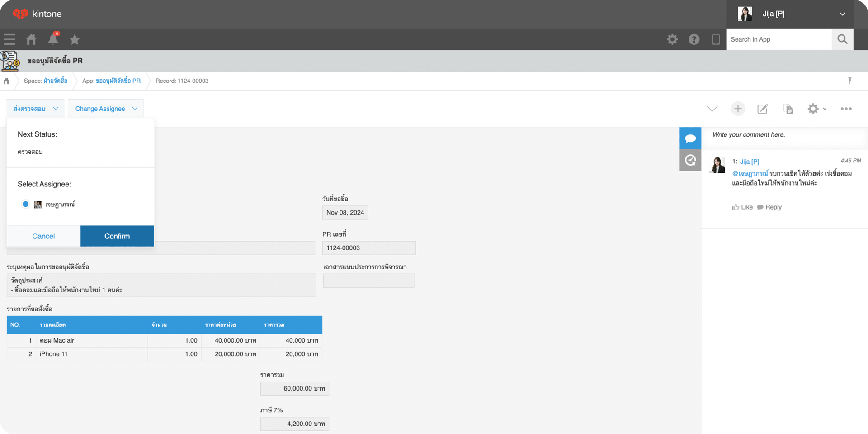Click breadcrumb home icon
The height and width of the screenshot is (434, 868).
[x=6, y=81]
